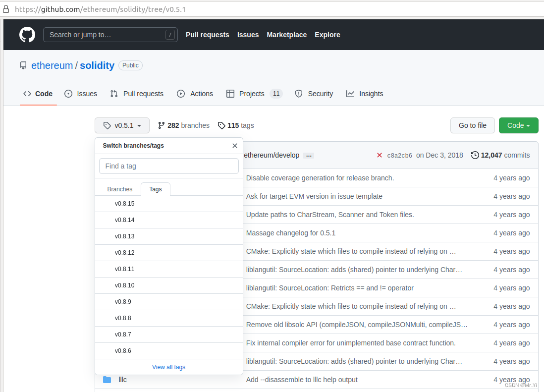Select the Tags tab in popup
The width and height of the screenshot is (544, 392).
(156, 189)
